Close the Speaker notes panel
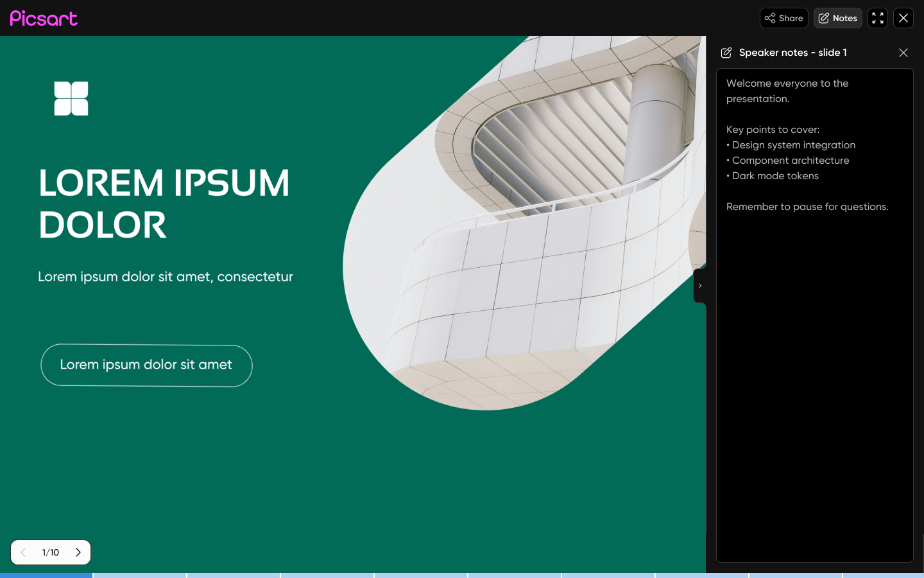This screenshot has width=924, height=578. [903, 53]
